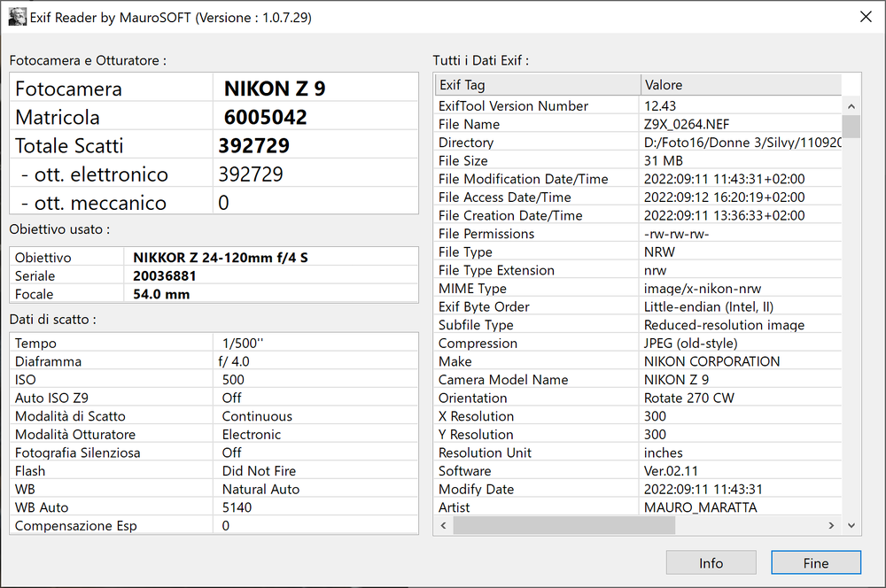Viewport: 886px width, 588px height.
Task: Click the Subfile Type value Reduced-resolution image
Action: click(725, 325)
